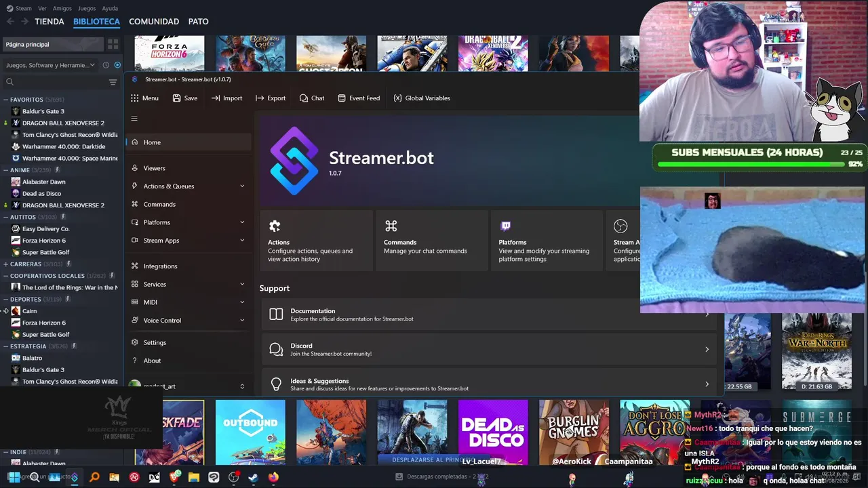This screenshot has height=488, width=868.
Task: Open the Steam PATO profile tab
Action: click(198, 22)
